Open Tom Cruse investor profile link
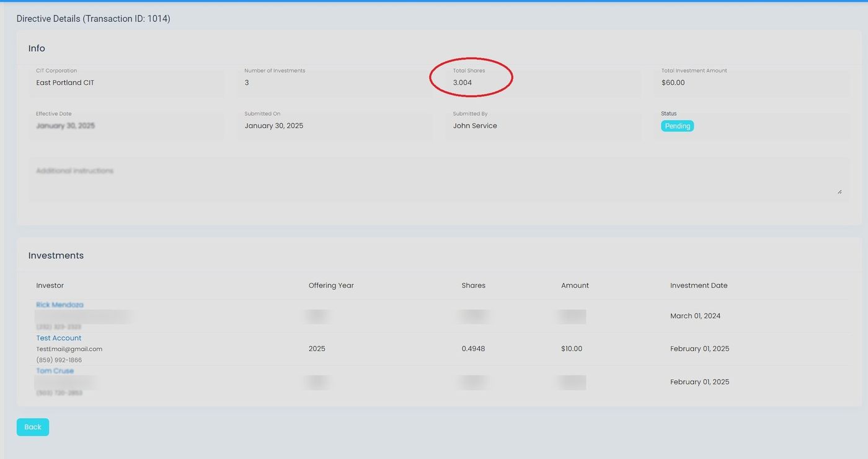Image resolution: width=868 pixels, height=459 pixels. pos(55,370)
